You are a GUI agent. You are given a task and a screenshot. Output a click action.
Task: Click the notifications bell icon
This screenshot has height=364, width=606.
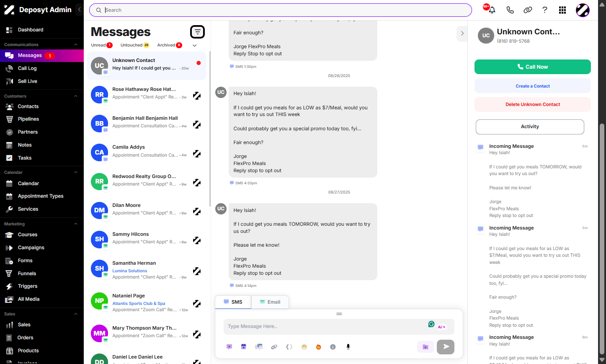(x=492, y=10)
